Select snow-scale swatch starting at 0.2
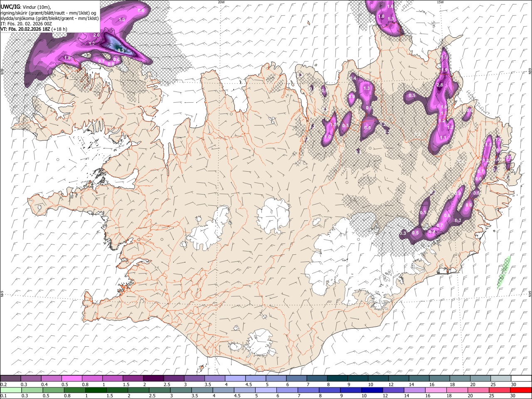The image size is (532, 399). [10, 379]
